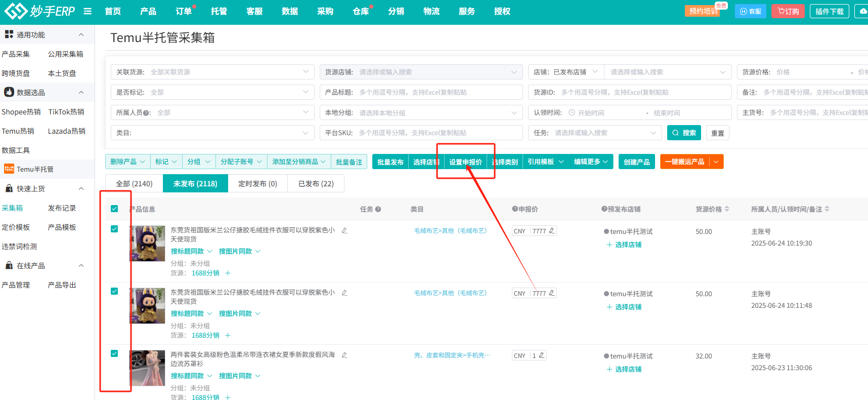Click the plus icon next to the first 1688分销 source
868x400 pixels.
click(228, 273)
